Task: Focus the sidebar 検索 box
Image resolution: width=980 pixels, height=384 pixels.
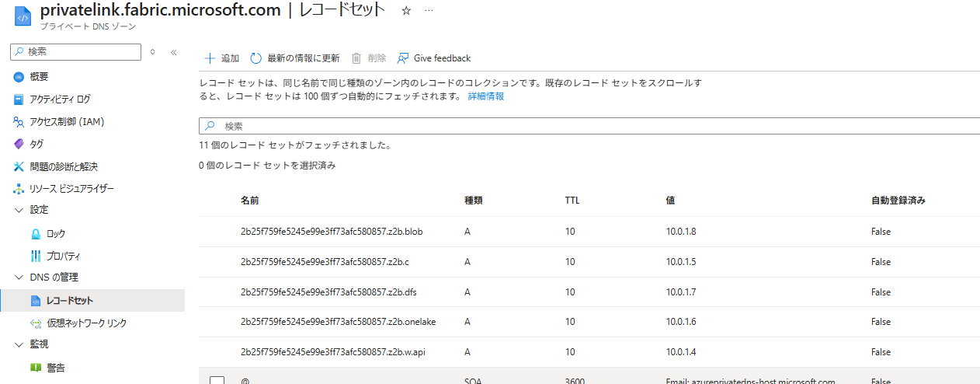Action: coord(76,51)
